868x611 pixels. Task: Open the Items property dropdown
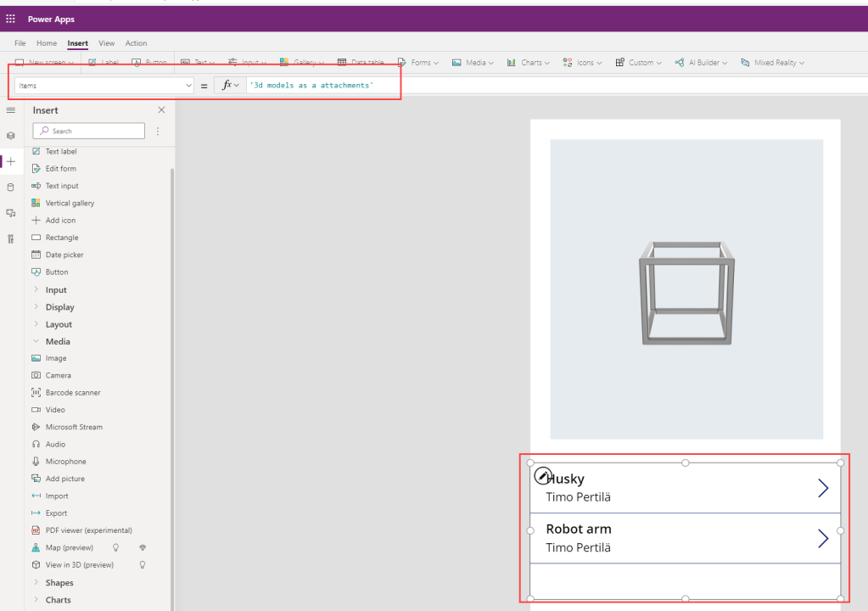[x=188, y=86]
